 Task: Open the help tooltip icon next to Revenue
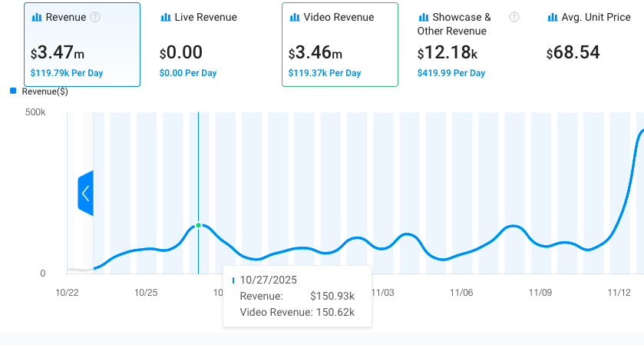[x=95, y=17]
